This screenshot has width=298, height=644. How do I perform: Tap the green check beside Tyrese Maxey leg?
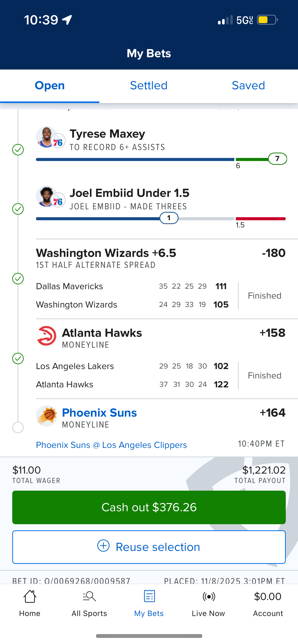[18, 150]
